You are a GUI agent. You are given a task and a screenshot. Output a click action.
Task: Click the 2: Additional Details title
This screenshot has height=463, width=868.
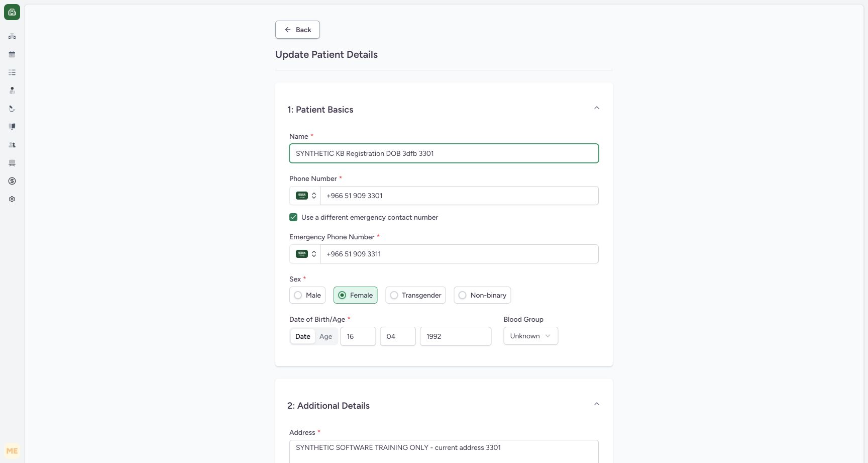tap(329, 406)
